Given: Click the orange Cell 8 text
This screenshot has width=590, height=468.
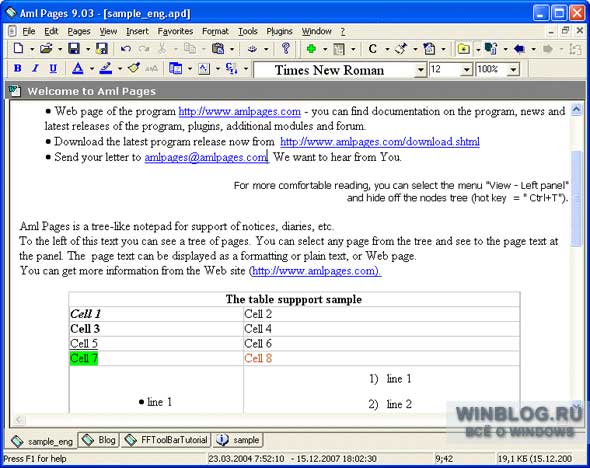Looking at the screenshot, I should click(x=258, y=359).
